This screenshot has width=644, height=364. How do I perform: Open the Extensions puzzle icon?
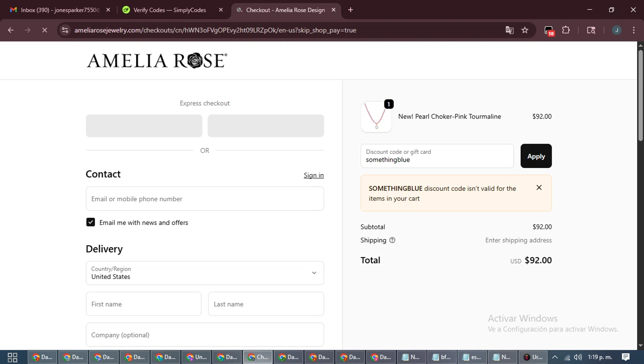[x=566, y=30]
